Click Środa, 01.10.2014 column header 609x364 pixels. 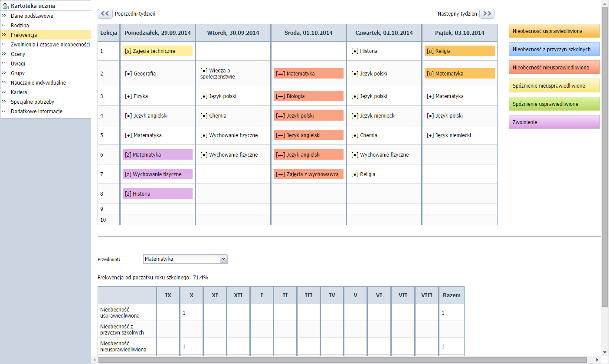(x=308, y=33)
